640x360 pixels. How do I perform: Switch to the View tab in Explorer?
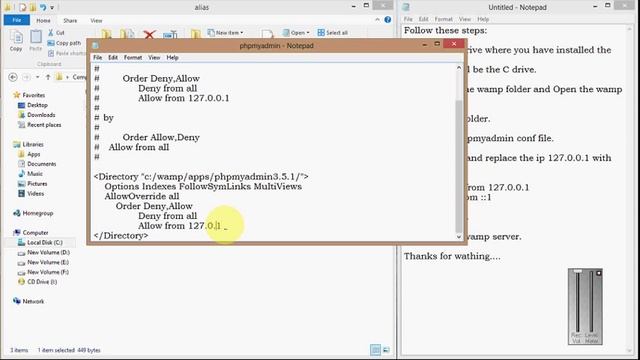coord(96,20)
